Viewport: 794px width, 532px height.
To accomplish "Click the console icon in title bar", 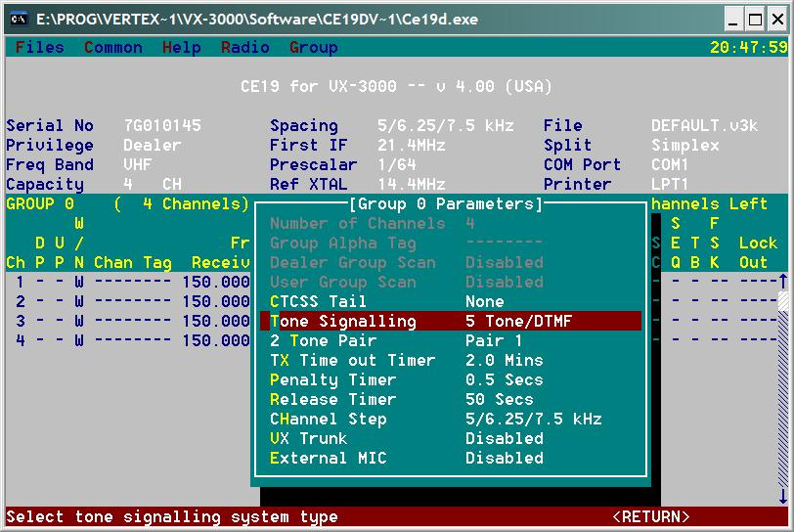I will coord(19,20).
